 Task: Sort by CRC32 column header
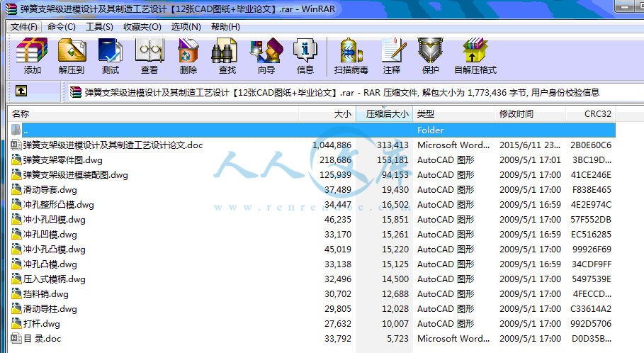(590, 114)
